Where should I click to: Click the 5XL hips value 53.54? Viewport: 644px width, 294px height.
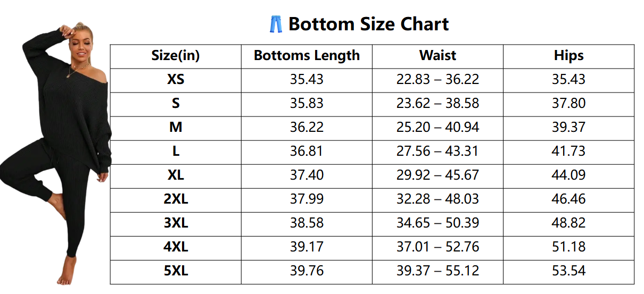click(568, 271)
